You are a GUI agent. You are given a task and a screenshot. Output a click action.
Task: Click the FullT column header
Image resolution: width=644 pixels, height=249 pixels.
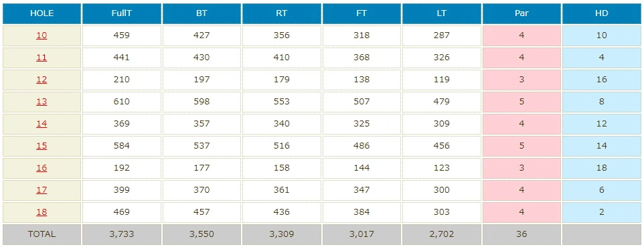(122, 13)
